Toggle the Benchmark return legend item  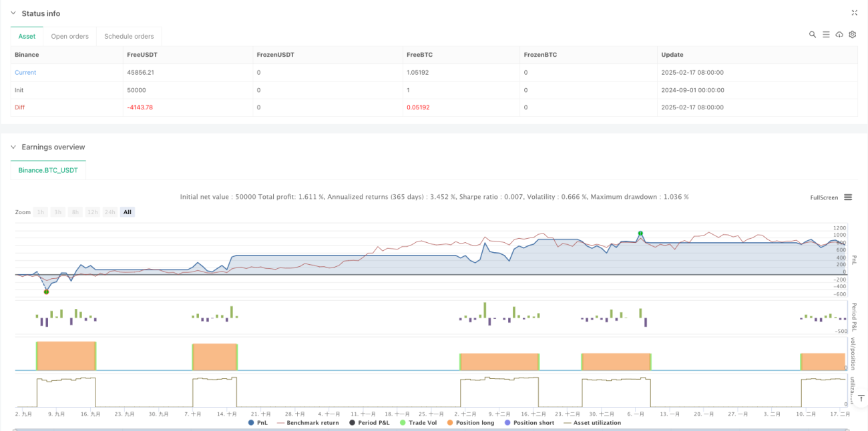(x=307, y=422)
